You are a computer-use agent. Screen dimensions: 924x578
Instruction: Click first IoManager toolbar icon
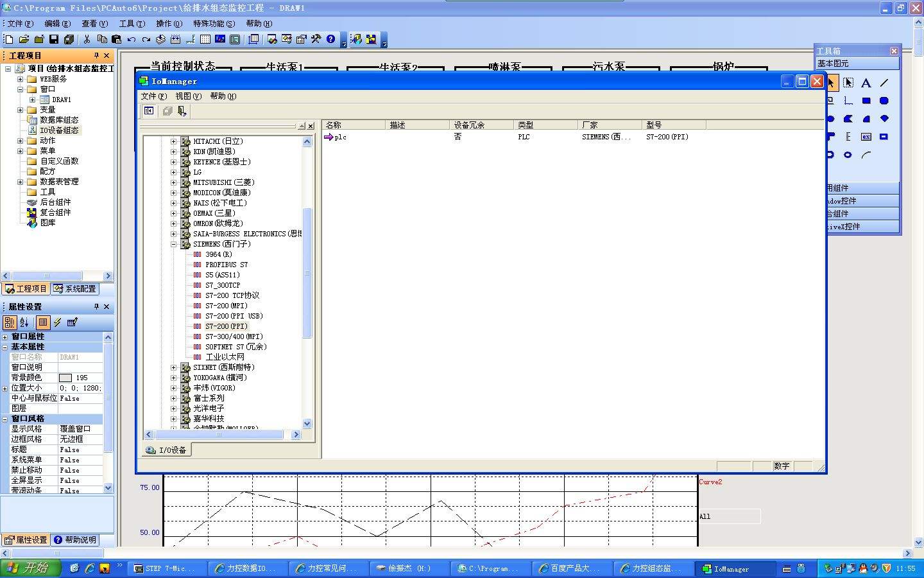tap(149, 111)
